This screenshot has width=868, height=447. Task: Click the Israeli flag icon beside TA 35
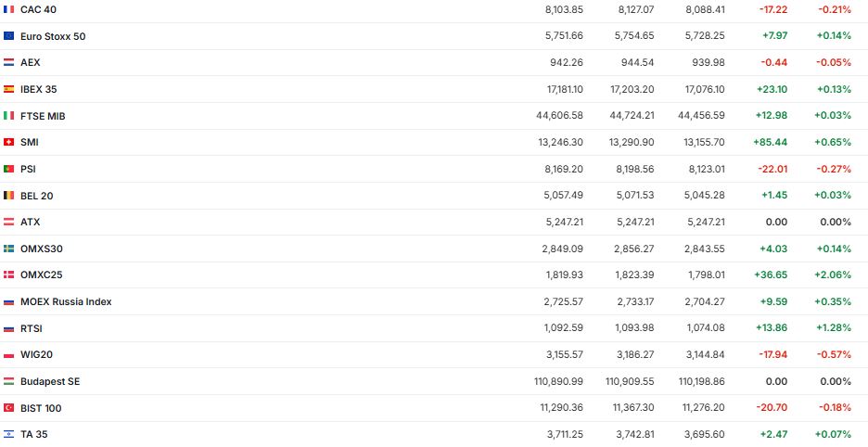coord(9,434)
